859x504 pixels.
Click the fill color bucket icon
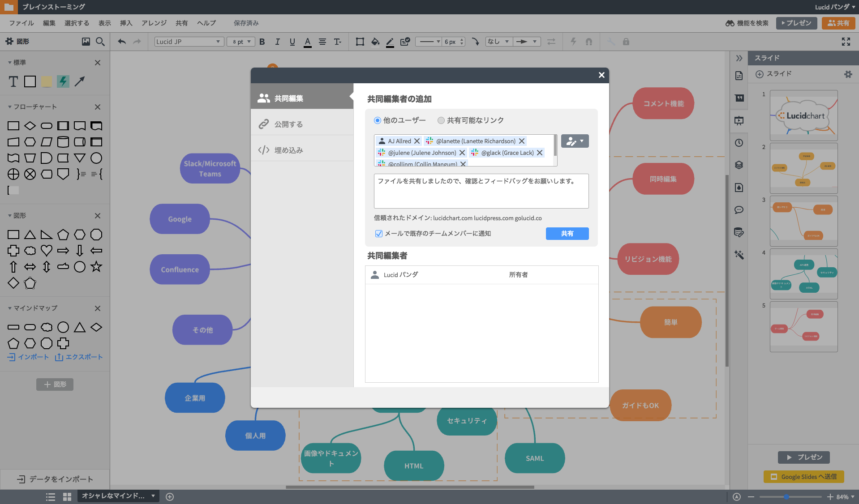375,42
